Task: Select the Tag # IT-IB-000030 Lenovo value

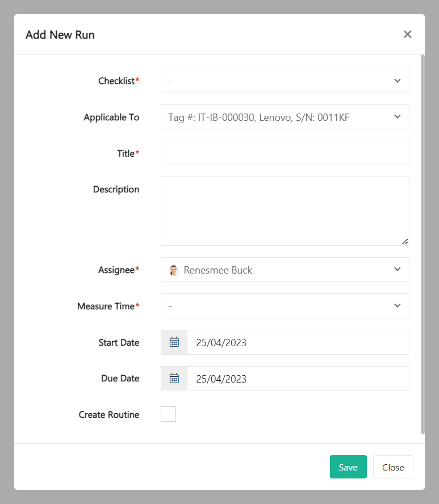Action: click(x=259, y=117)
